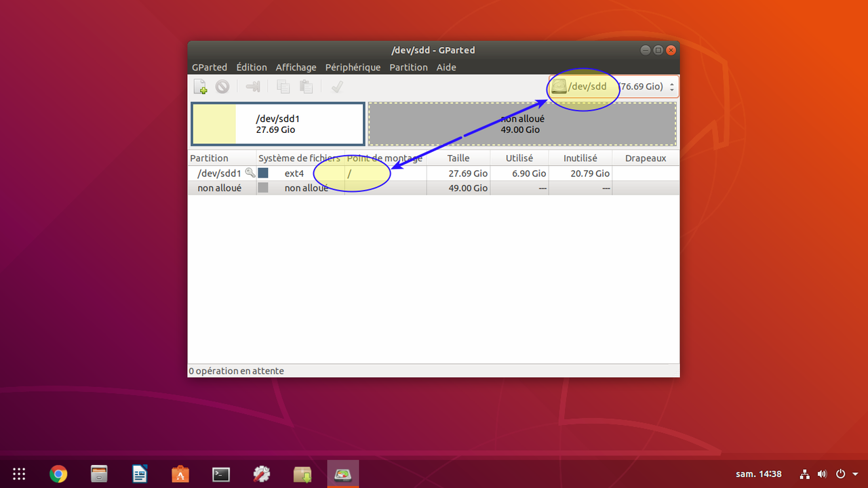The image size is (868, 488).
Task: Sort by the Taille column header
Action: (x=458, y=158)
